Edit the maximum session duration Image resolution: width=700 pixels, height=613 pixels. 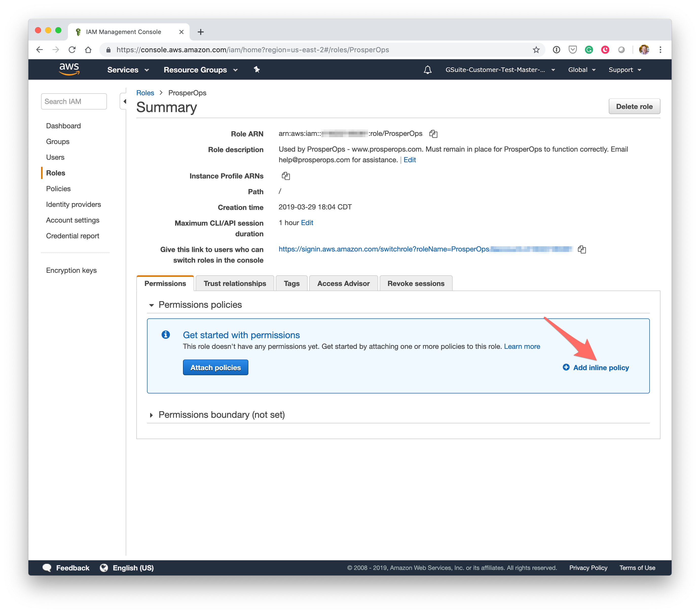[307, 223]
